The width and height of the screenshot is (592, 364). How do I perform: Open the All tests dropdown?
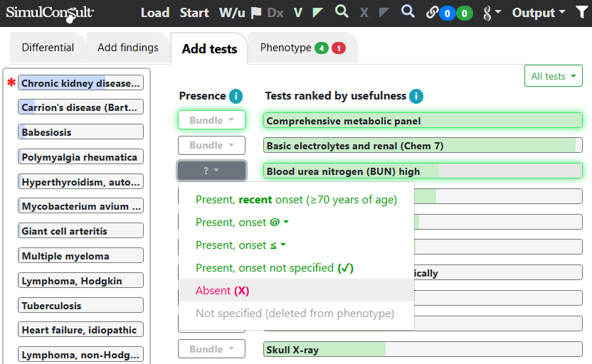coord(553,76)
